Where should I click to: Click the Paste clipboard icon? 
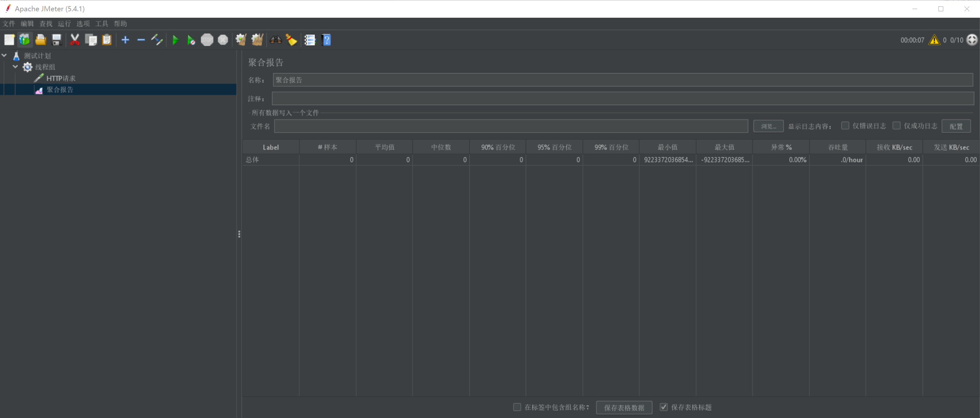[x=107, y=40]
